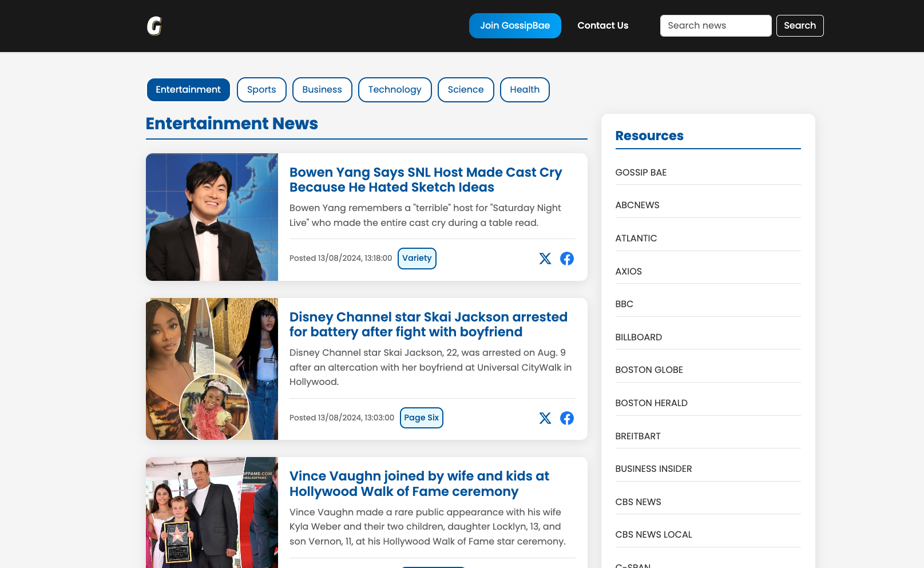This screenshot has width=924, height=568.
Task: Switch to the Science category
Action: click(x=466, y=90)
